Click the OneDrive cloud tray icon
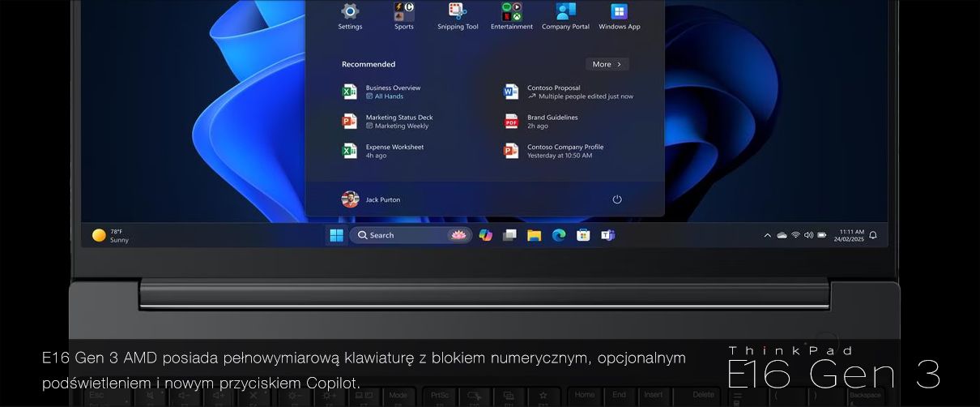Viewport: 980px width, 407px height. [782, 235]
